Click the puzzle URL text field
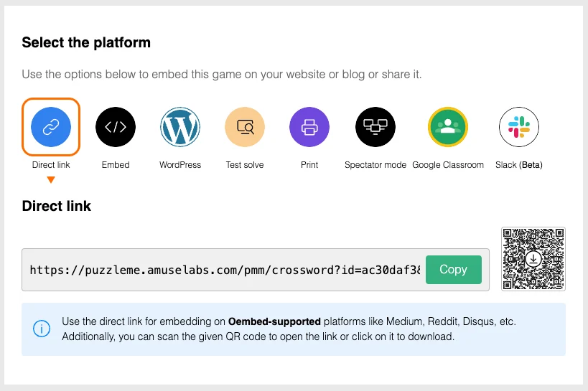The width and height of the screenshot is (588, 391). pos(225,270)
